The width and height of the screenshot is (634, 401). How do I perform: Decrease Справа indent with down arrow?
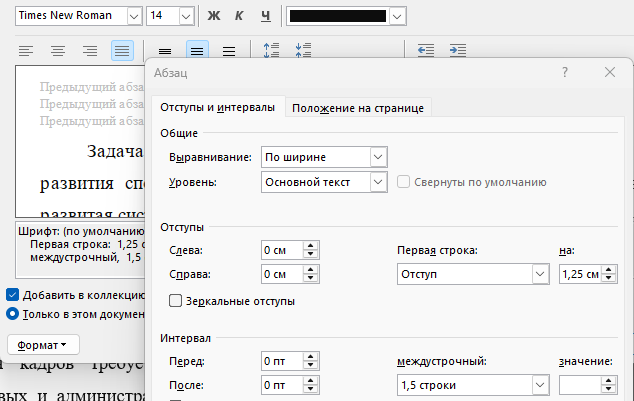(x=311, y=279)
